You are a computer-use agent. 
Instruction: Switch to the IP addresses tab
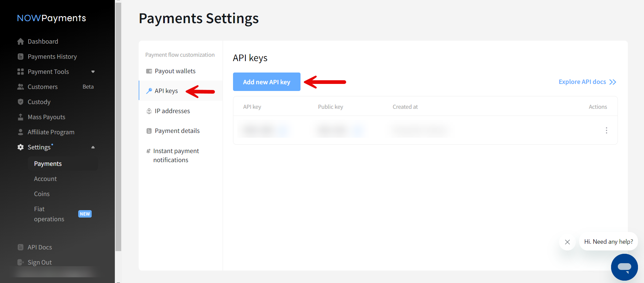tap(172, 111)
